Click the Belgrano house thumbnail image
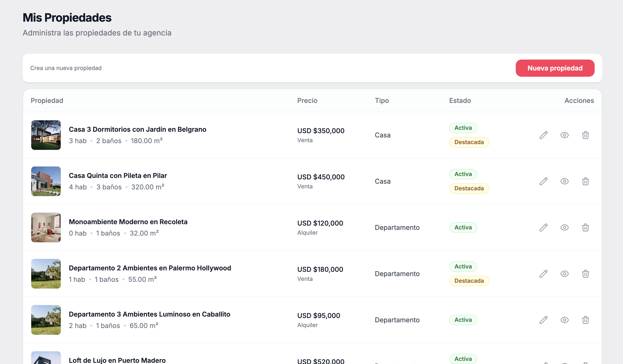Image resolution: width=623 pixels, height=364 pixels. coord(46,135)
